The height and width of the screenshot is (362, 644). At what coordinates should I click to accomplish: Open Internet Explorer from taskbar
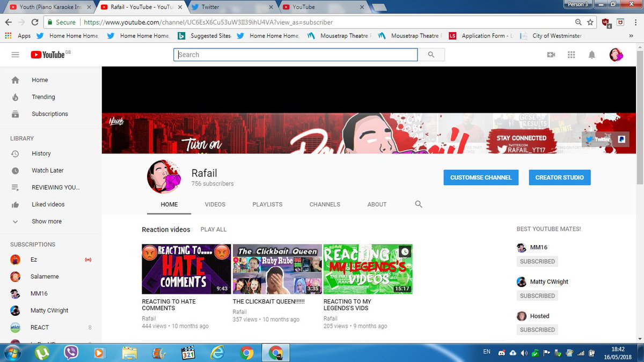(217, 353)
